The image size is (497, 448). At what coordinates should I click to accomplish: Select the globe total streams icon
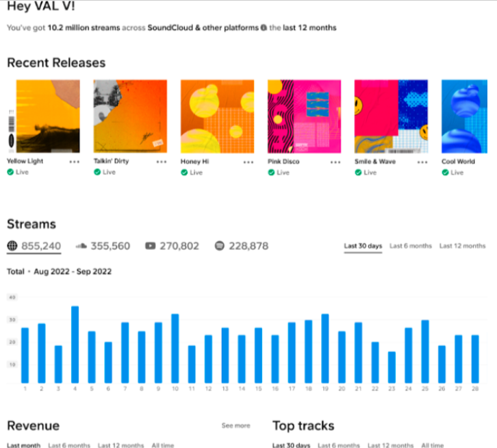(12, 245)
